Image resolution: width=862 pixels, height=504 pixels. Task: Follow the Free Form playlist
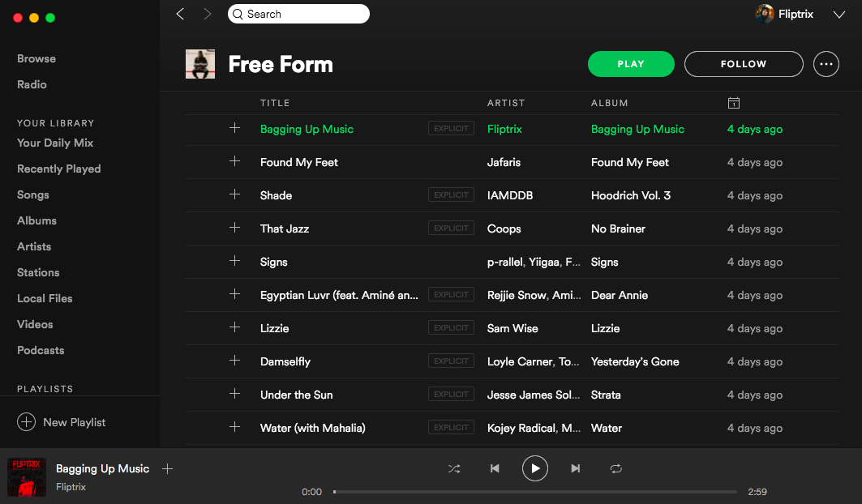click(744, 64)
